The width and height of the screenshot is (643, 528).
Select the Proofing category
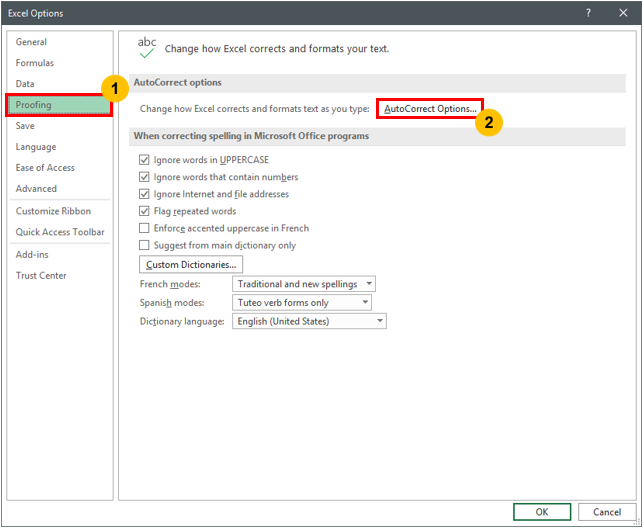[59, 105]
